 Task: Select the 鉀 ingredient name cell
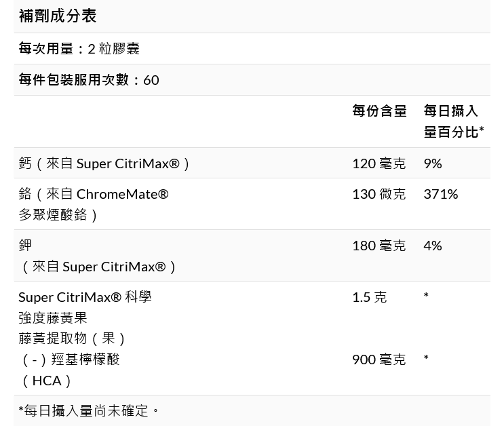pos(98,256)
